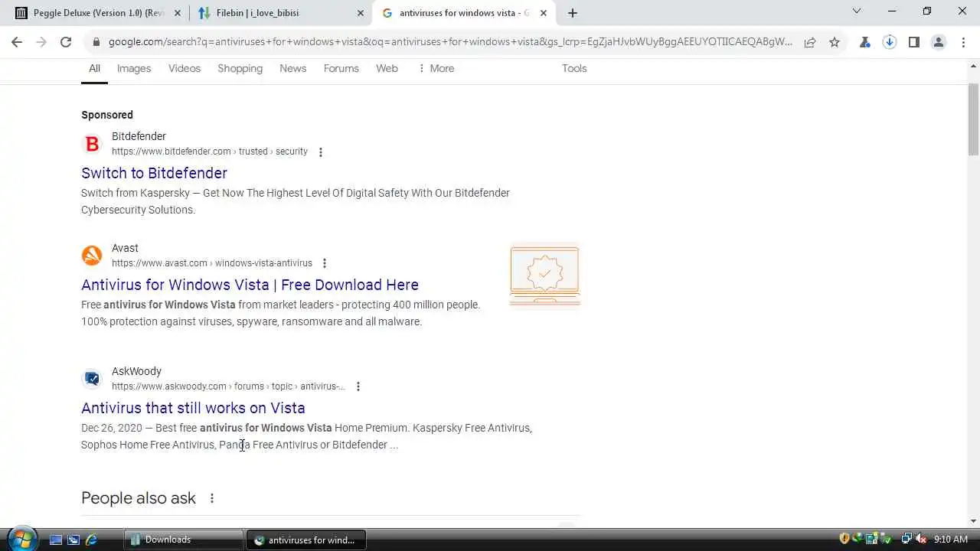Select the Videos search filter
This screenshot has height=551, width=980.
(185, 68)
